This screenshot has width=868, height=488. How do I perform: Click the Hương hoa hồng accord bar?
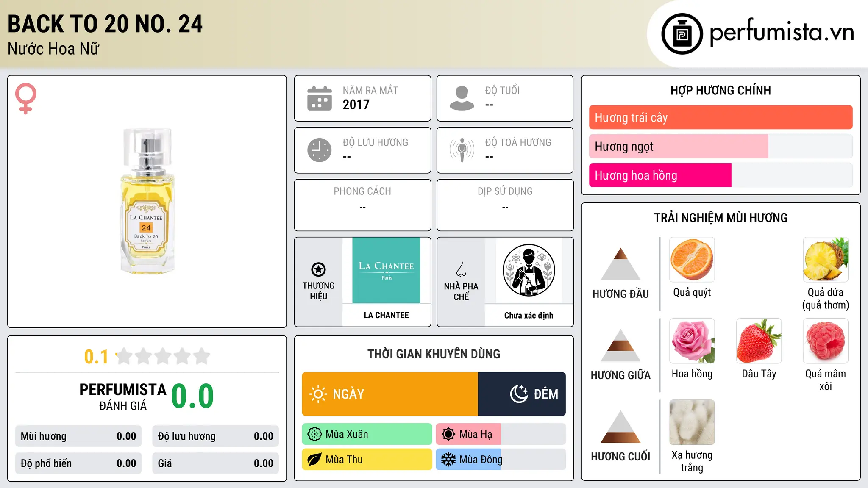(721, 175)
